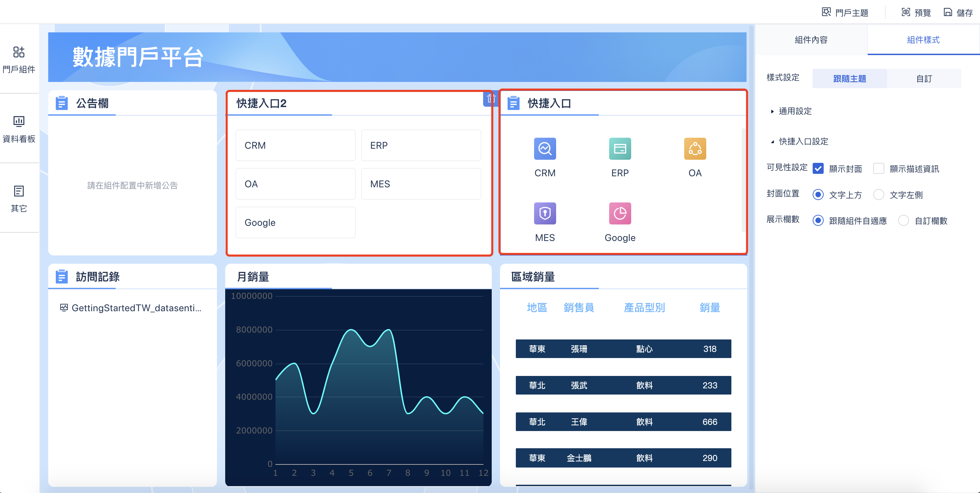Open the ERP entry in 快捷入口2
Viewport: 980px width, 493px height.
[421, 145]
